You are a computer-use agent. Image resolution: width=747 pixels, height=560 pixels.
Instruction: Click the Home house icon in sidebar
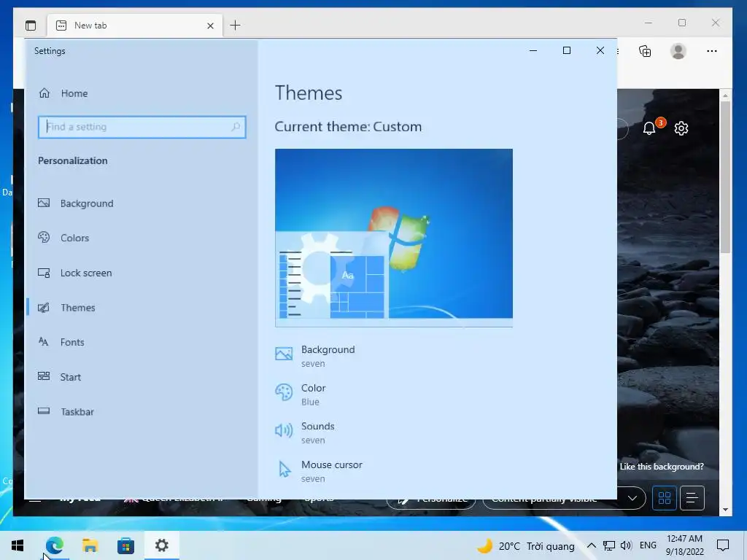click(x=44, y=93)
